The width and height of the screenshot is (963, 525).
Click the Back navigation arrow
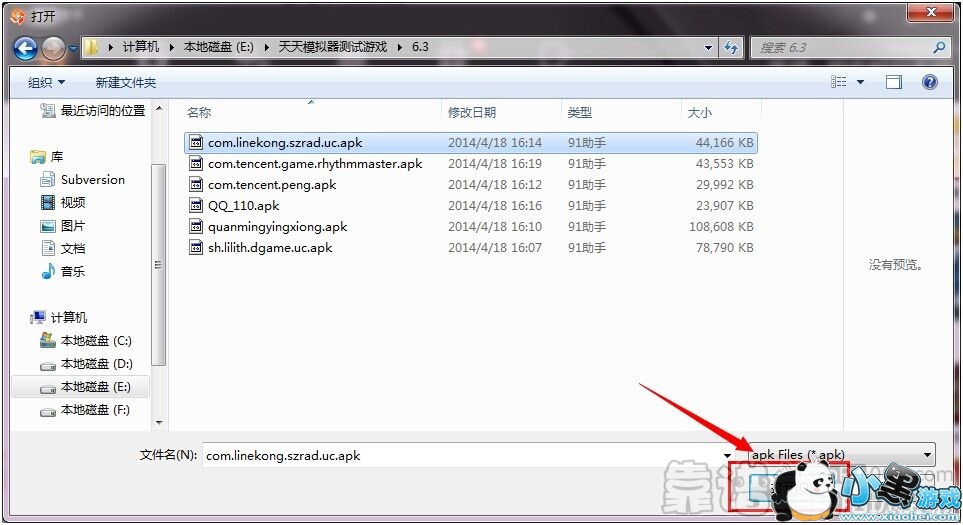coord(25,48)
